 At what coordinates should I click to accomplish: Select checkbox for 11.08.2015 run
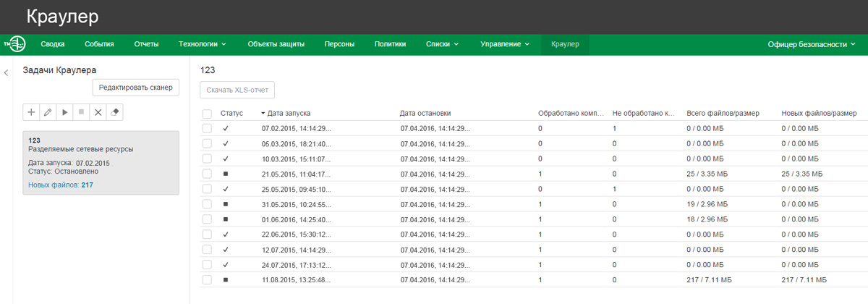[208, 279]
